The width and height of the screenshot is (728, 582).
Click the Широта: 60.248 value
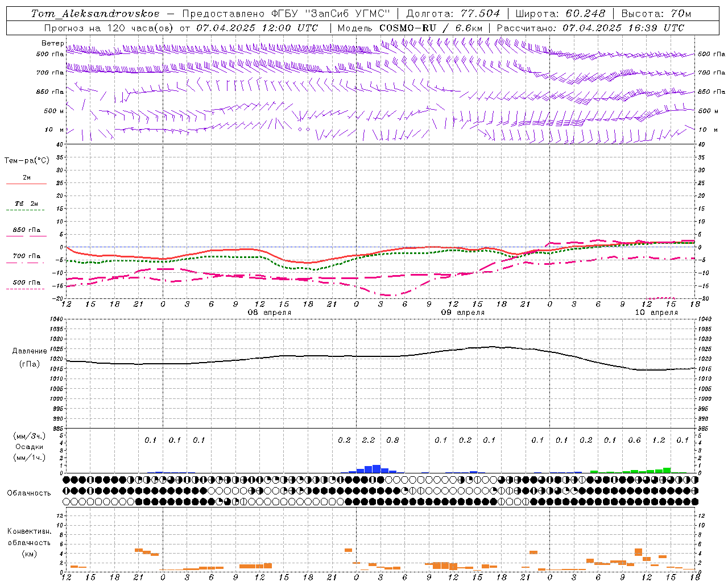561,14
